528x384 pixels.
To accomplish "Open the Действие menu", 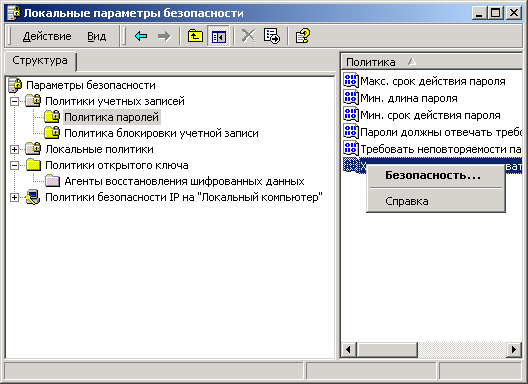I will pos(47,36).
